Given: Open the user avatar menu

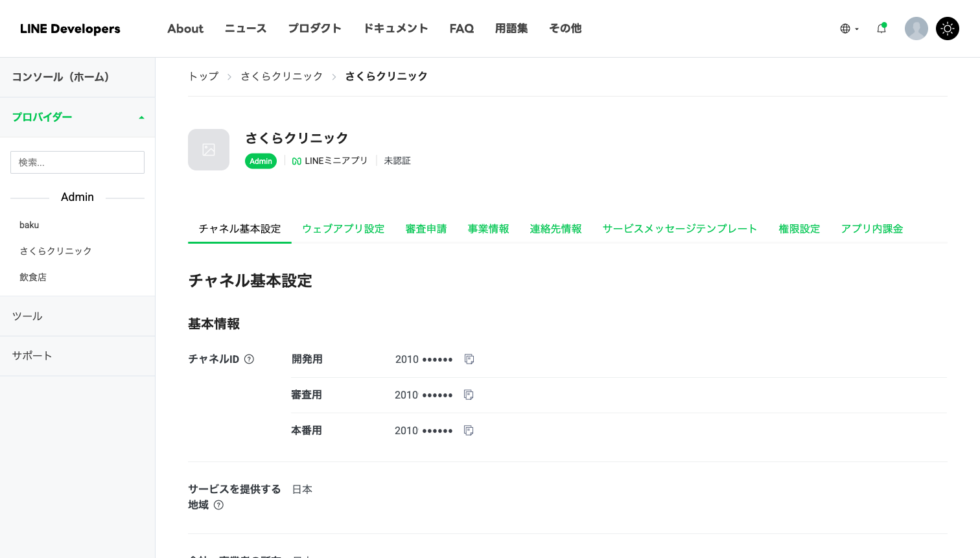Looking at the screenshot, I should pyautogui.click(x=916, y=29).
